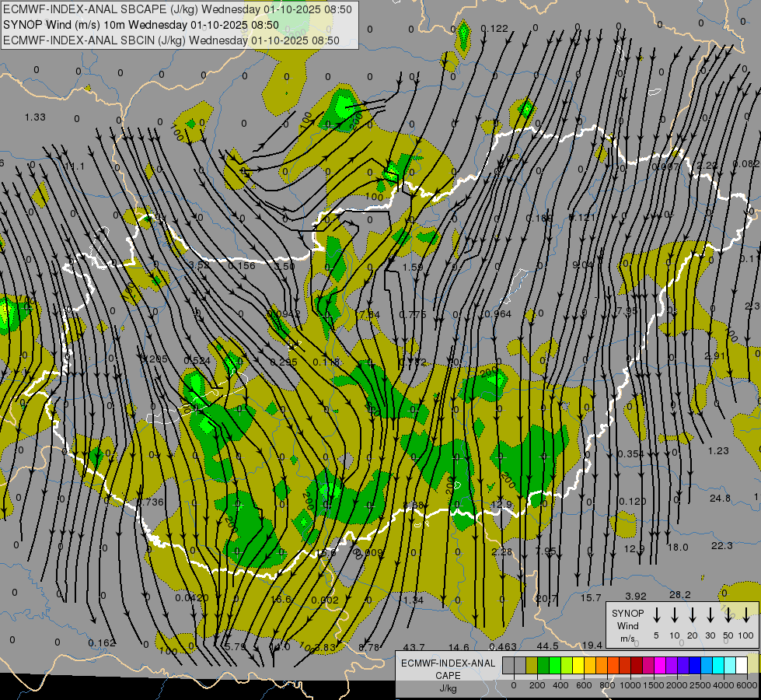
Task: Click the J/kg unit label in legend
Action: coord(448,688)
